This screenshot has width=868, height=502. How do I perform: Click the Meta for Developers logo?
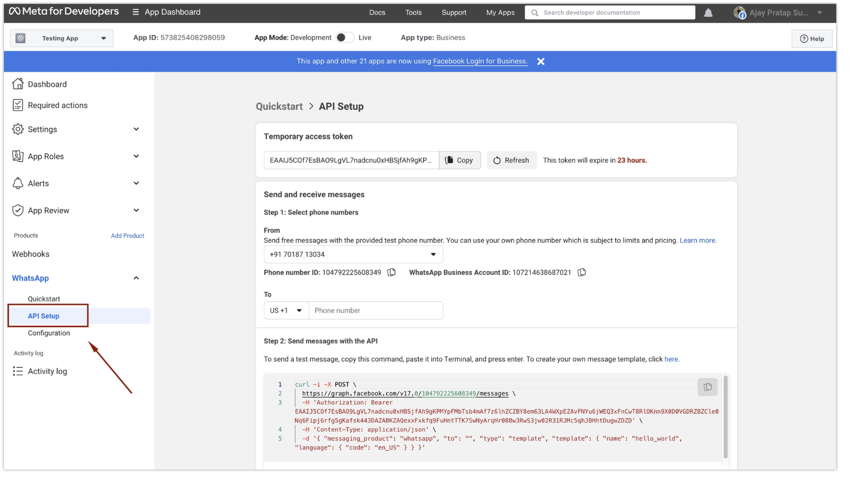(63, 11)
